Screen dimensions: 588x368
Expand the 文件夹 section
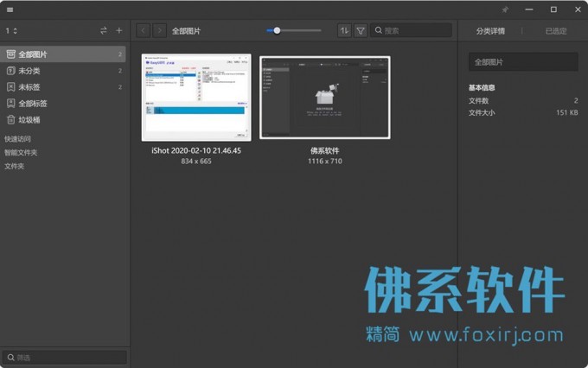tap(14, 166)
